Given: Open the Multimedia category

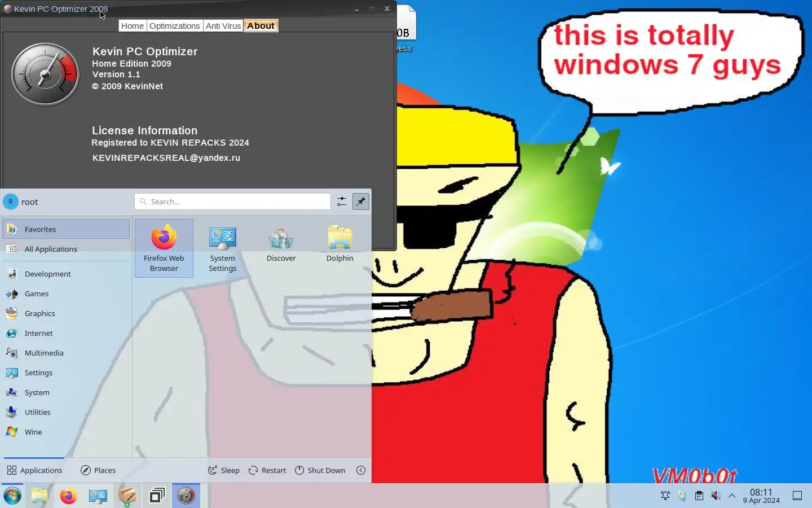Looking at the screenshot, I should tap(66, 353).
